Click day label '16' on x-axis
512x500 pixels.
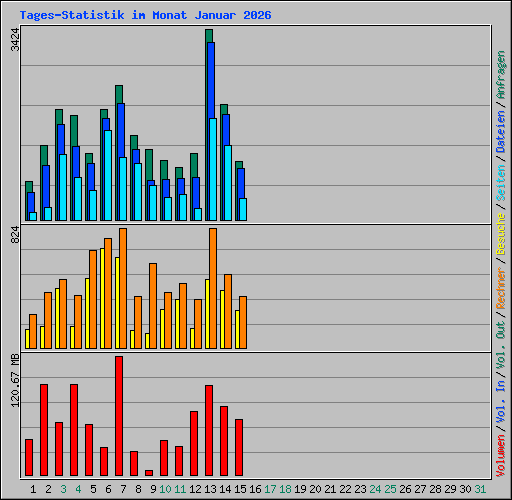coord(255,489)
